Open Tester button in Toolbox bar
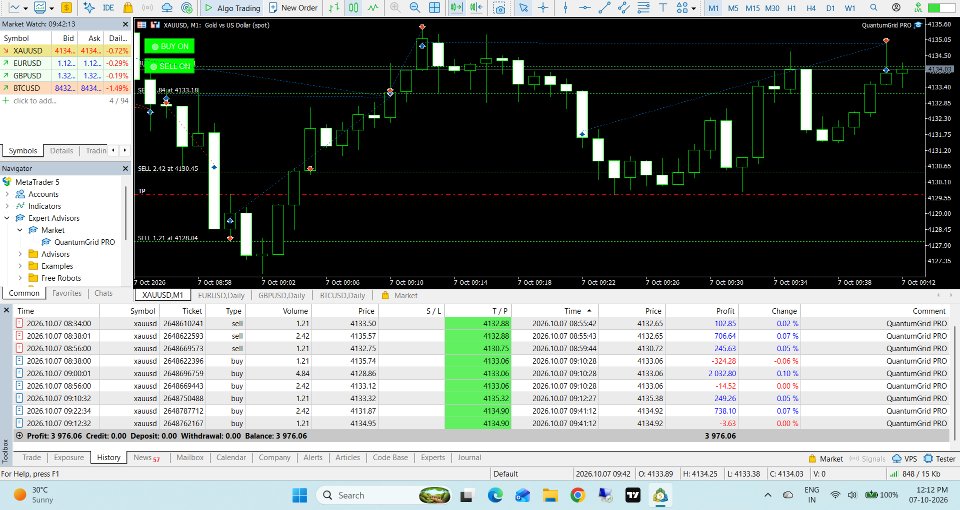960x510 pixels. pos(940,459)
